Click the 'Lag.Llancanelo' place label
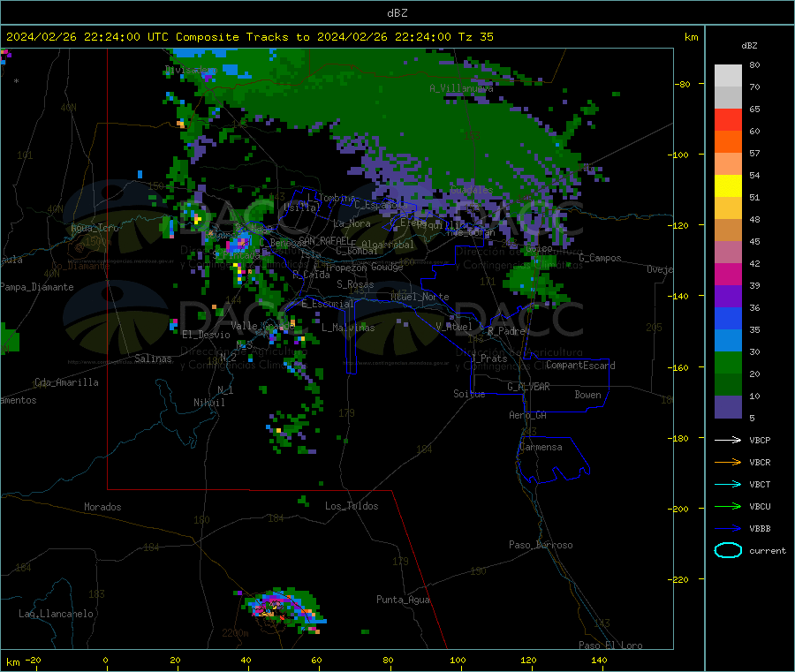 (56, 614)
